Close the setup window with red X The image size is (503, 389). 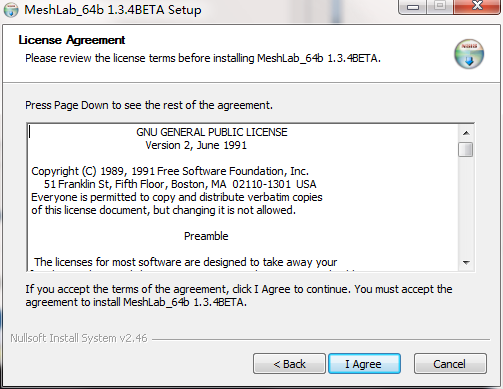477,6
